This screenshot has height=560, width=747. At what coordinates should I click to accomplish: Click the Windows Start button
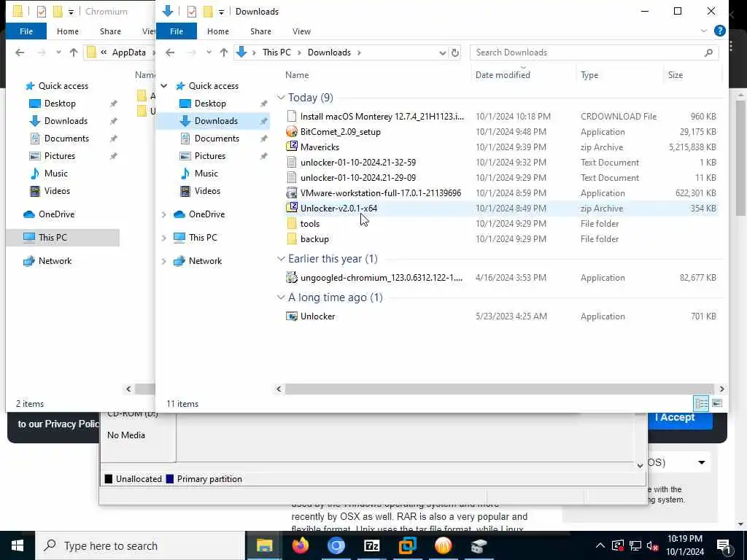(18, 545)
